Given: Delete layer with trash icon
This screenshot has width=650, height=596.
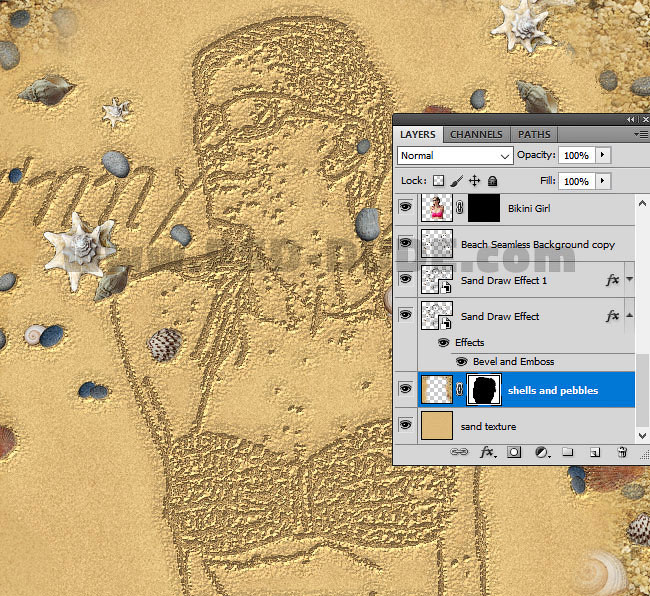Looking at the screenshot, I should pos(622,452).
